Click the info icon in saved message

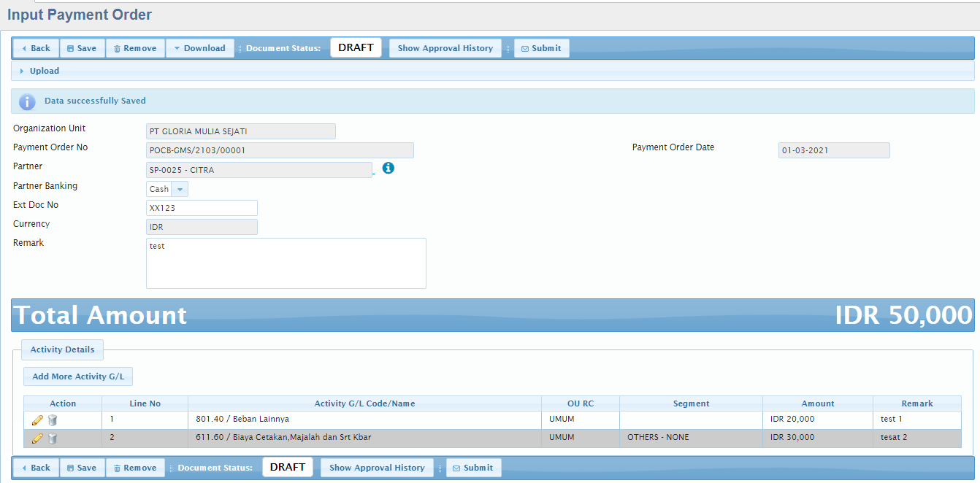(27, 101)
